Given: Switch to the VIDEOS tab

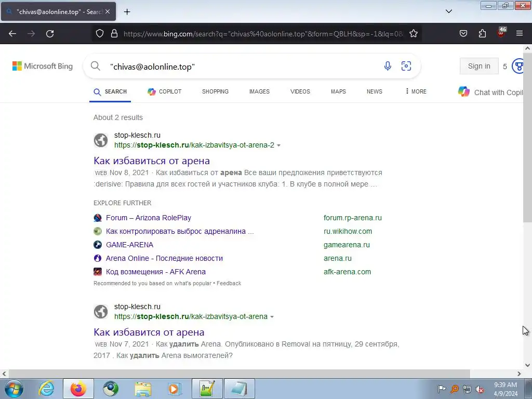Looking at the screenshot, I should click(x=300, y=91).
